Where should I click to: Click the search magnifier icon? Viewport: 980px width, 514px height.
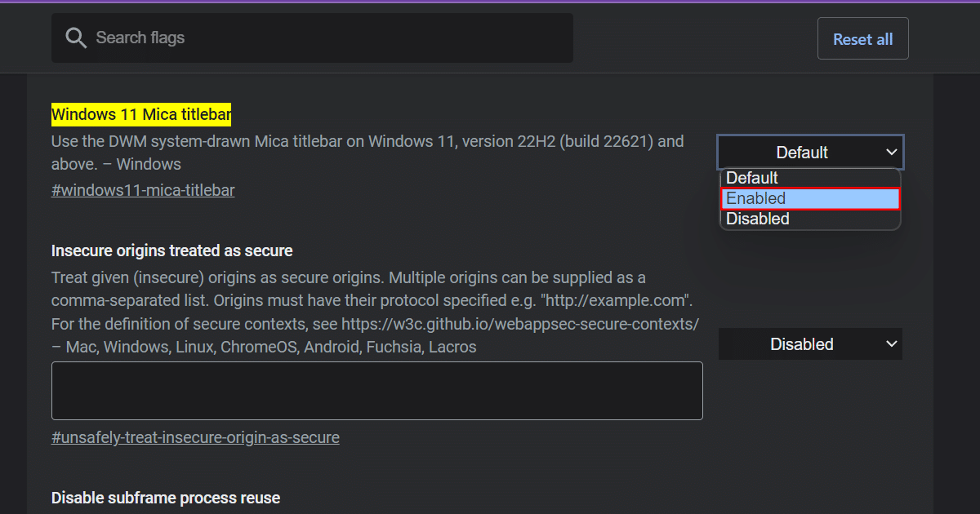(x=76, y=37)
